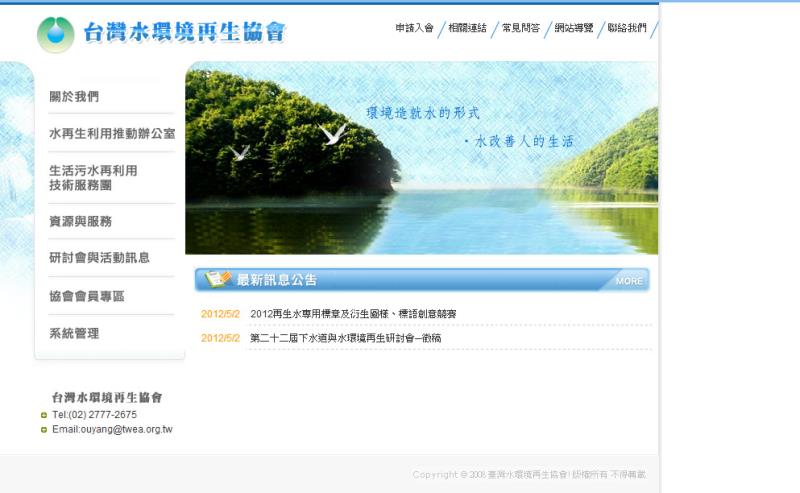800x493 pixels.
Task: Click the green bullet before Tel
Action: pos(44,415)
